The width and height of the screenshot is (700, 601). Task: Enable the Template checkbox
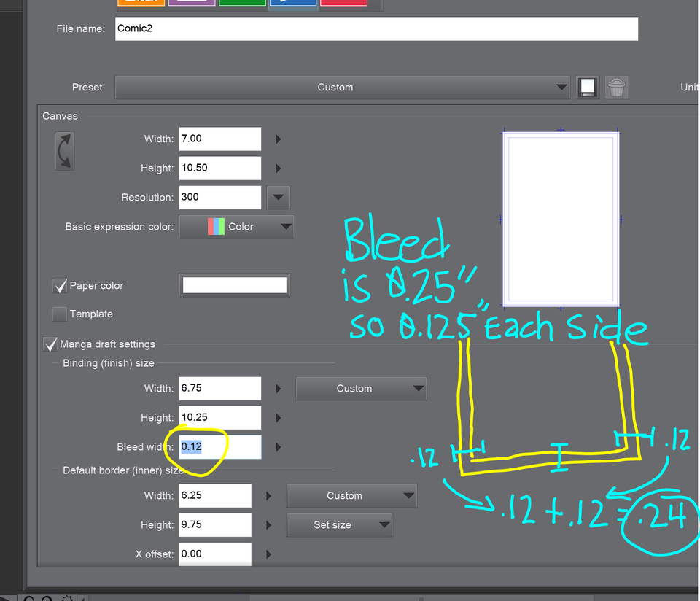pos(60,314)
